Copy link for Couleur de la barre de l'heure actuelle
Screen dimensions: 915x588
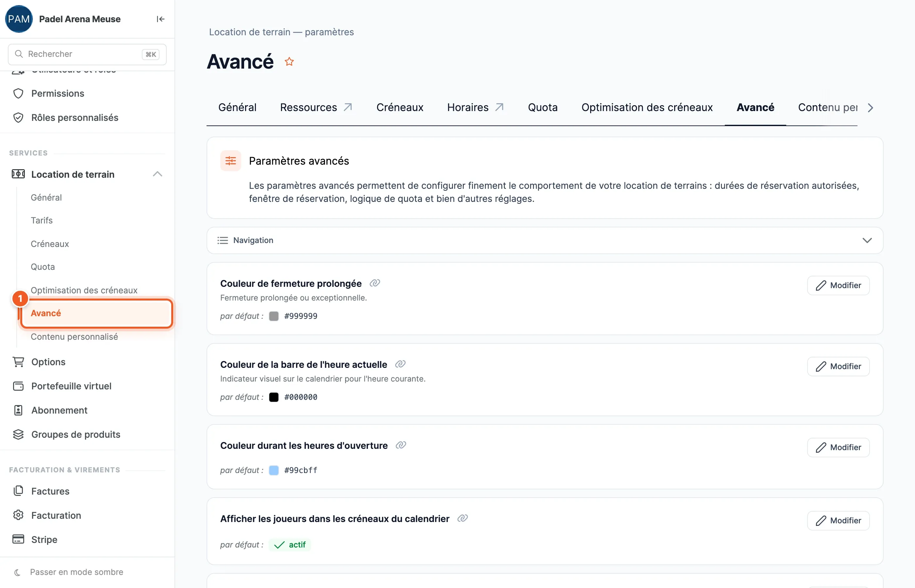[400, 364]
